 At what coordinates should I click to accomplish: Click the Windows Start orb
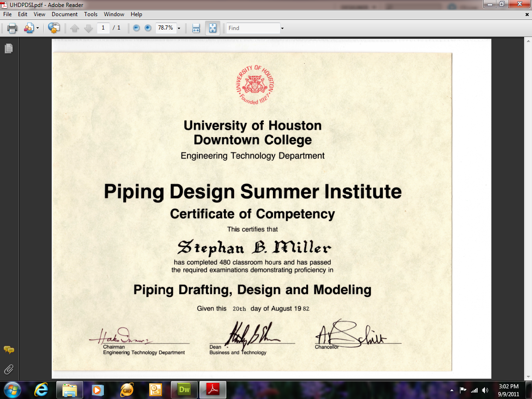(12, 390)
